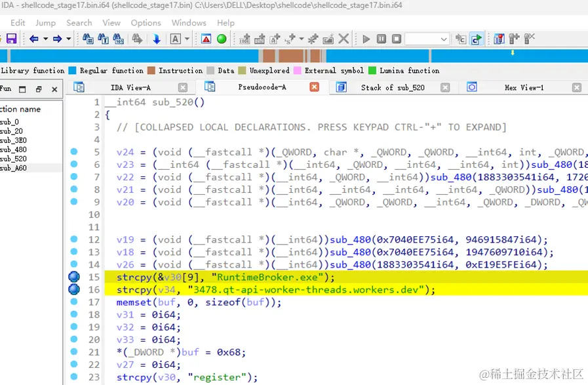
Task: Click the binoculars text search icon
Action: click(103, 39)
